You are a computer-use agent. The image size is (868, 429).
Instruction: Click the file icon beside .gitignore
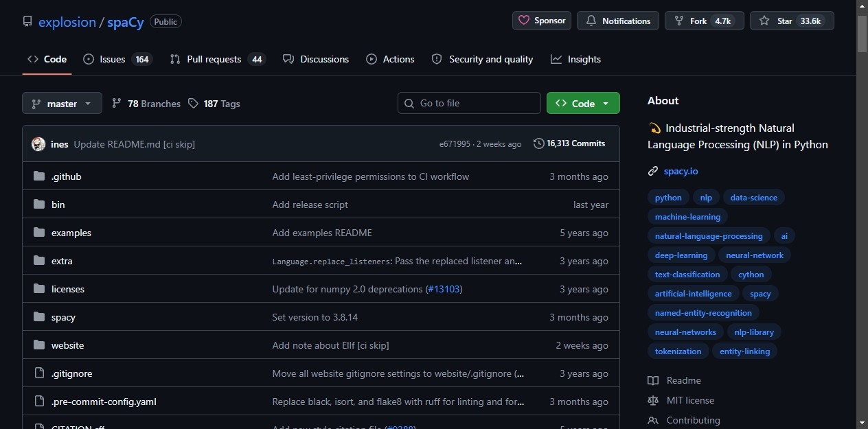tap(39, 373)
